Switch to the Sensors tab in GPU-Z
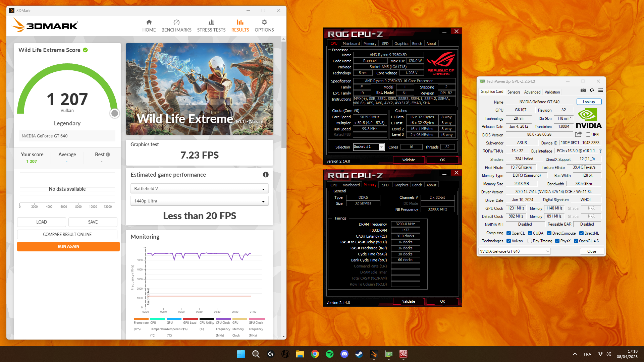 pos(514,92)
